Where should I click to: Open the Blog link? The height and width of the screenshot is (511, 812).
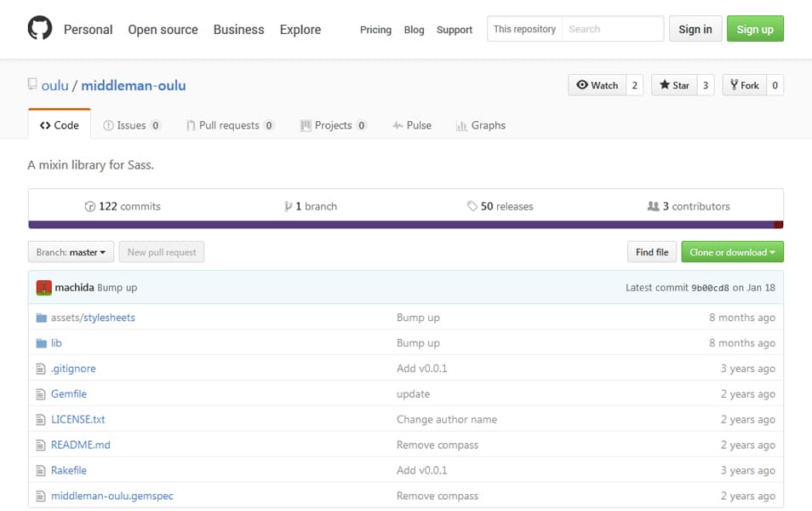[x=415, y=30]
